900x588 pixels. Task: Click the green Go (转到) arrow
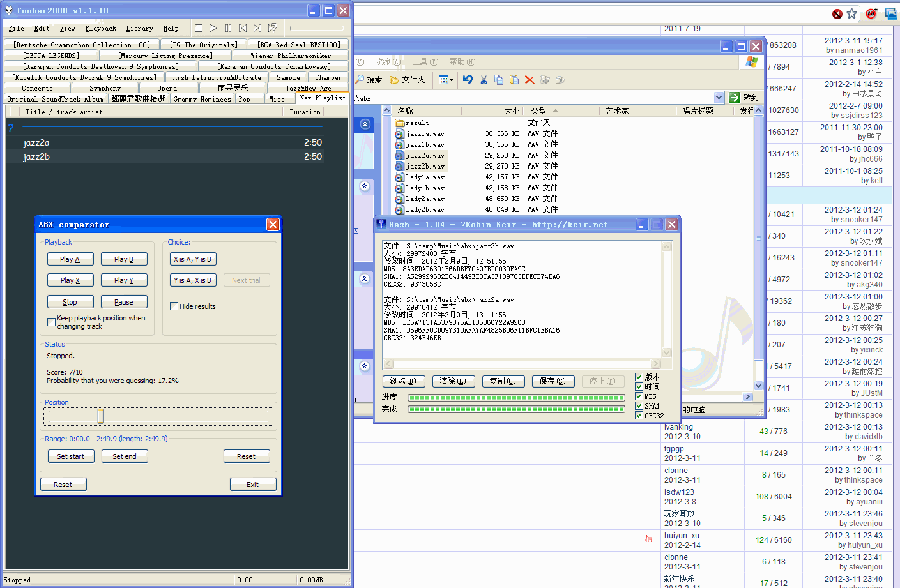735,98
